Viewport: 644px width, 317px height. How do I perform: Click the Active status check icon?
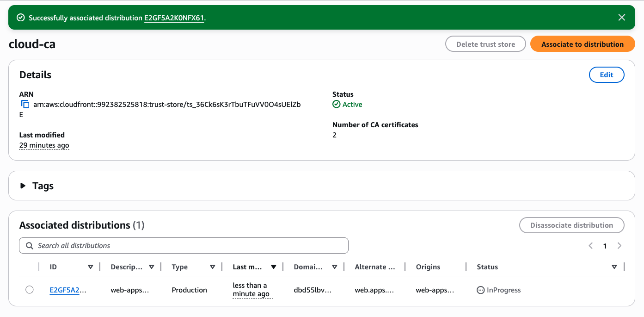click(336, 104)
